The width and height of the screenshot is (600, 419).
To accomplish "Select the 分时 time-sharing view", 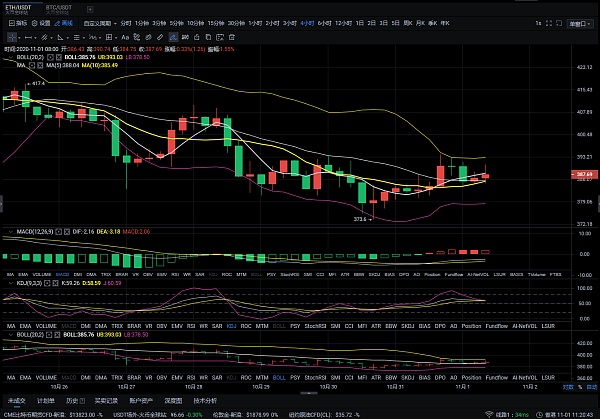I will 126,24.
